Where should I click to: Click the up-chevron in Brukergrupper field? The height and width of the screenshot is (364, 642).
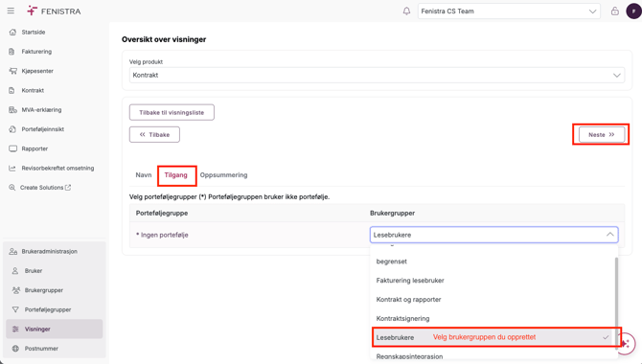pos(609,234)
